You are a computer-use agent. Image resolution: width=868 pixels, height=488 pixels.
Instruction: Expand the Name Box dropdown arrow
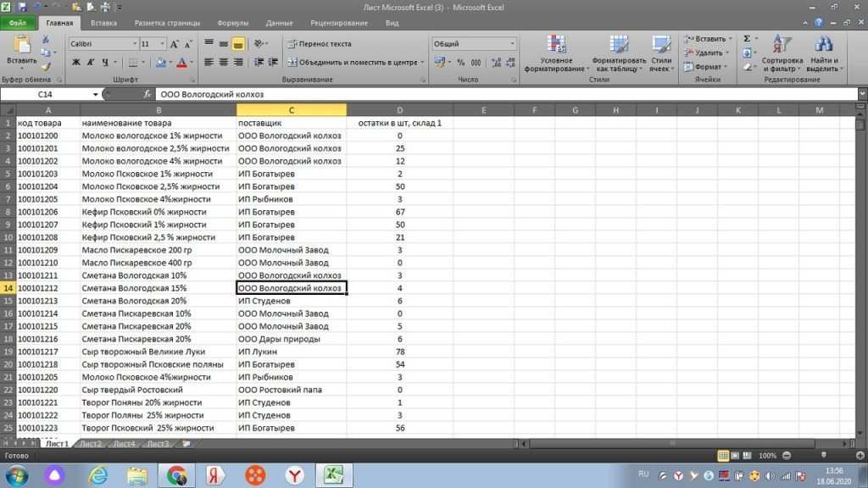(x=95, y=94)
